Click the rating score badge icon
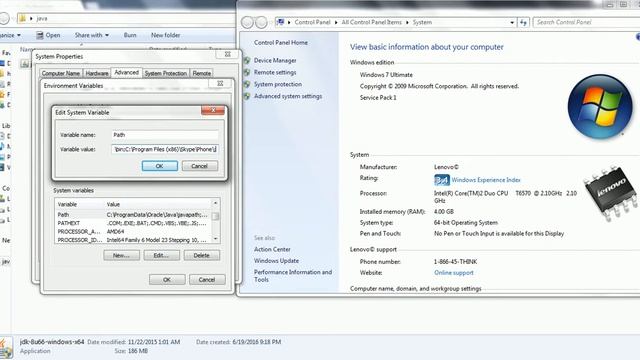Screen dimensions: 640x360 [442, 180]
